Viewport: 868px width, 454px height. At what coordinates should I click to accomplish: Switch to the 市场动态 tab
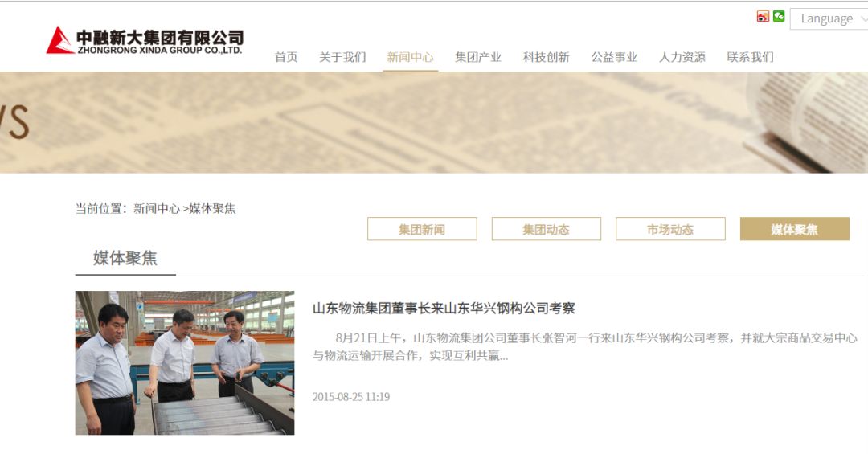point(670,229)
